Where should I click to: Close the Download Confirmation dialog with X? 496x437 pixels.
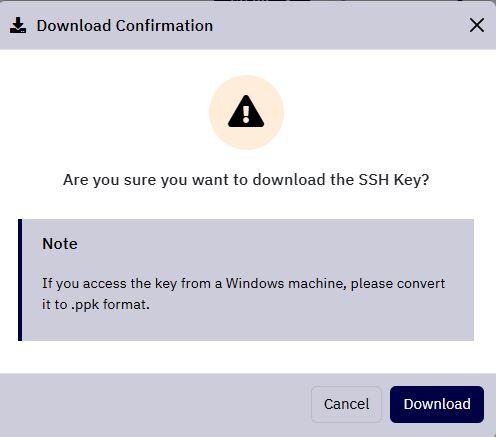coord(477,25)
